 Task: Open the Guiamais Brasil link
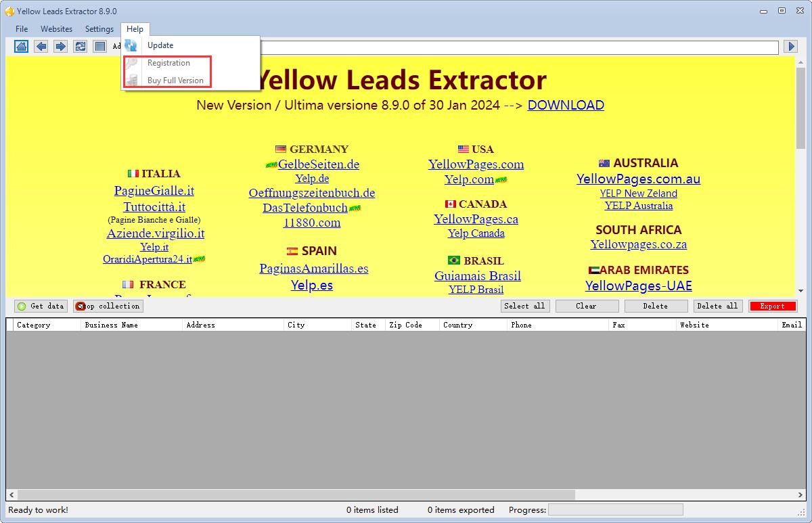tap(478, 276)
